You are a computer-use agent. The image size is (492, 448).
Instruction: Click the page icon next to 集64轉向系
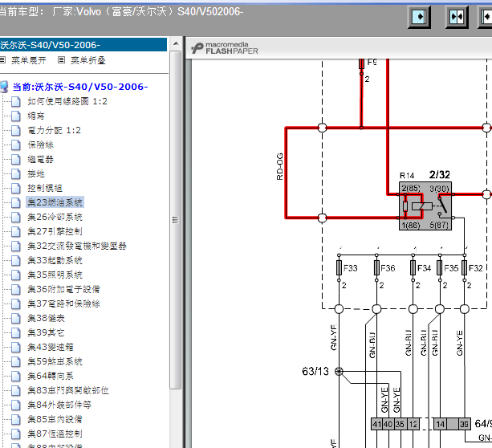(16, 376)
